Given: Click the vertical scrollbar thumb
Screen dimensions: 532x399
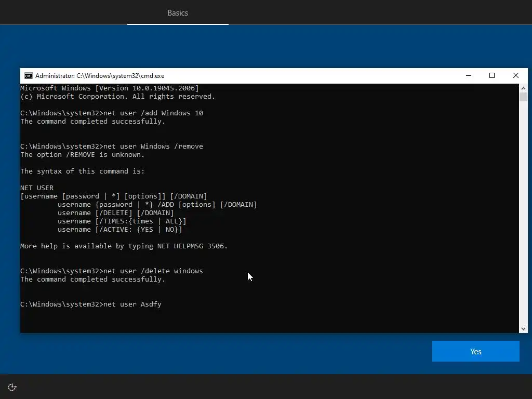Looking at the screenshot, I should tap(523, 97).
